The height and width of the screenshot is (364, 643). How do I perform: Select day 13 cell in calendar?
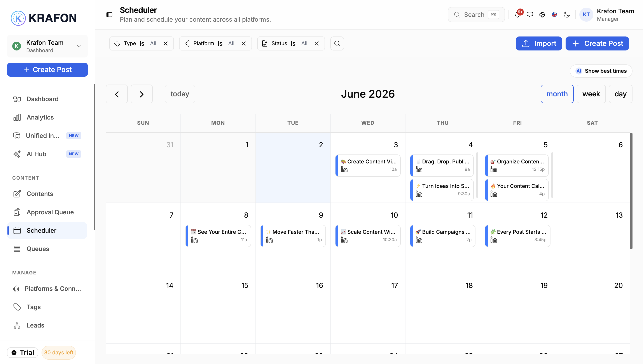pyautogui.click(x=592, y=238)
